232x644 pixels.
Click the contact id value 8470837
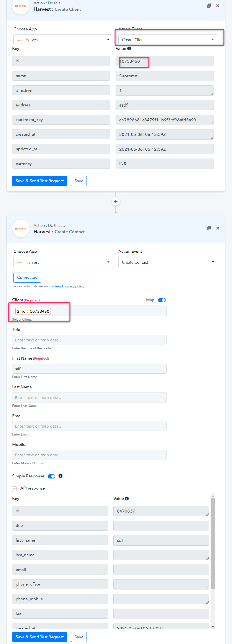(161, 511)
